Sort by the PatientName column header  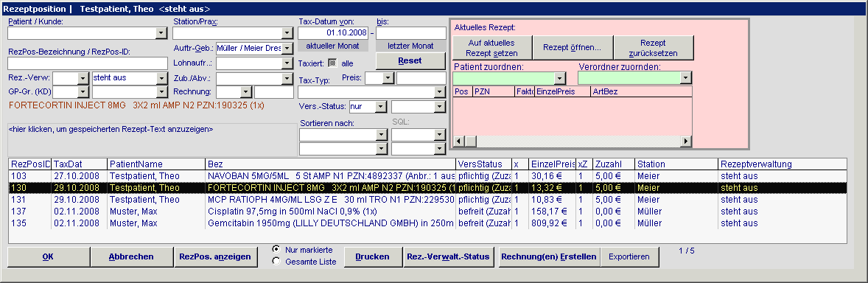click(x=156, y=164)
